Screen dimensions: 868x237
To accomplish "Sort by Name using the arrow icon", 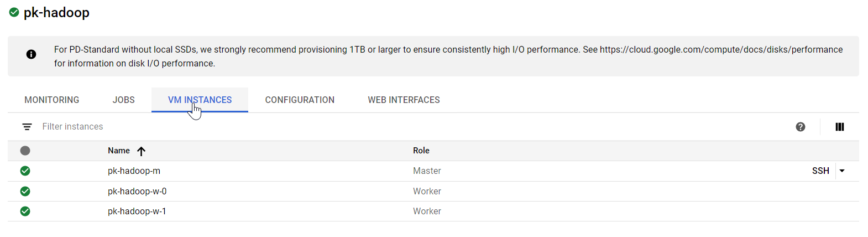I will point(141,151).
